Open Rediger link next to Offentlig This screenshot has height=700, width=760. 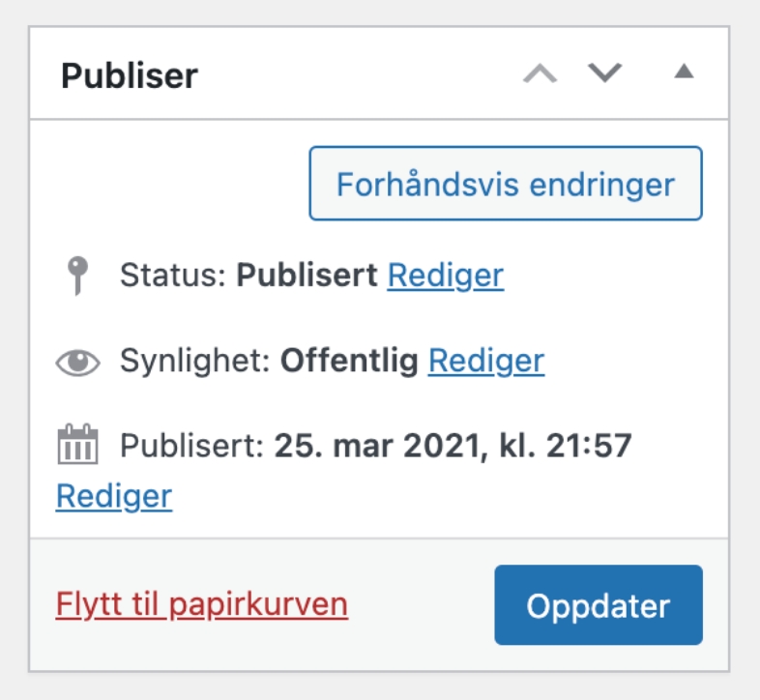[486, 362]
